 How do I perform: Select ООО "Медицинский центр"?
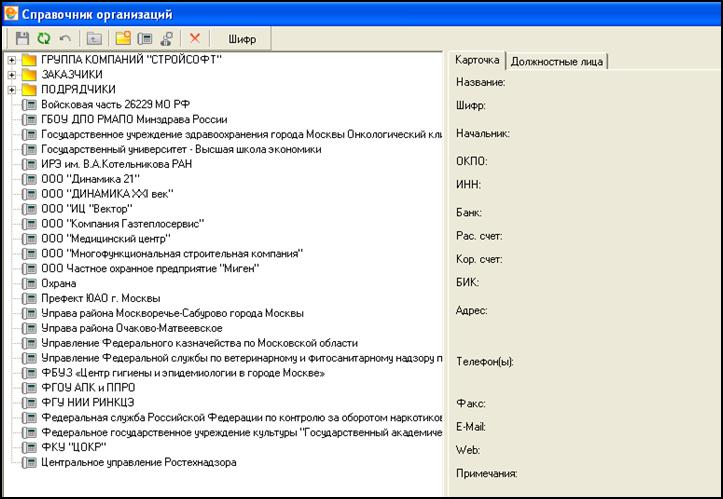point(106,238)
